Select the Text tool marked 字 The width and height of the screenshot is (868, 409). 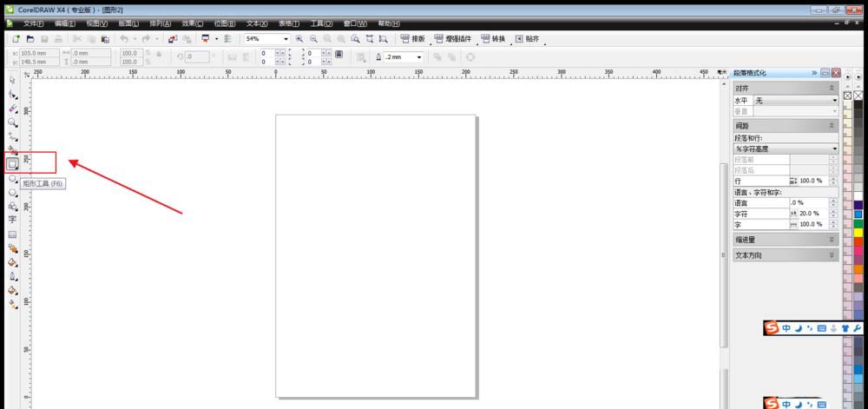(12, 219)
